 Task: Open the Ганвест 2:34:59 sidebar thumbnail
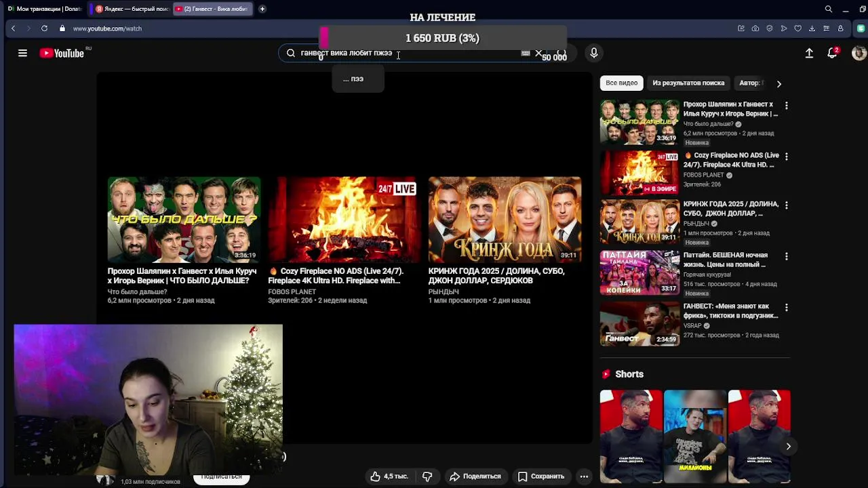coord(639,324)
